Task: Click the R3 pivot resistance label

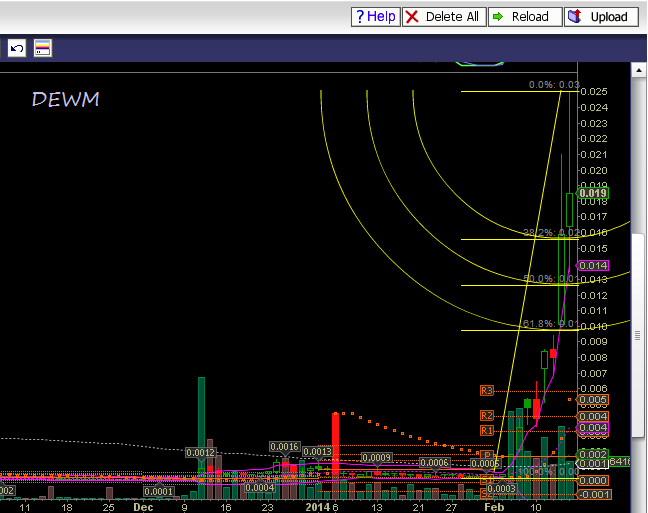Action: 488,390
